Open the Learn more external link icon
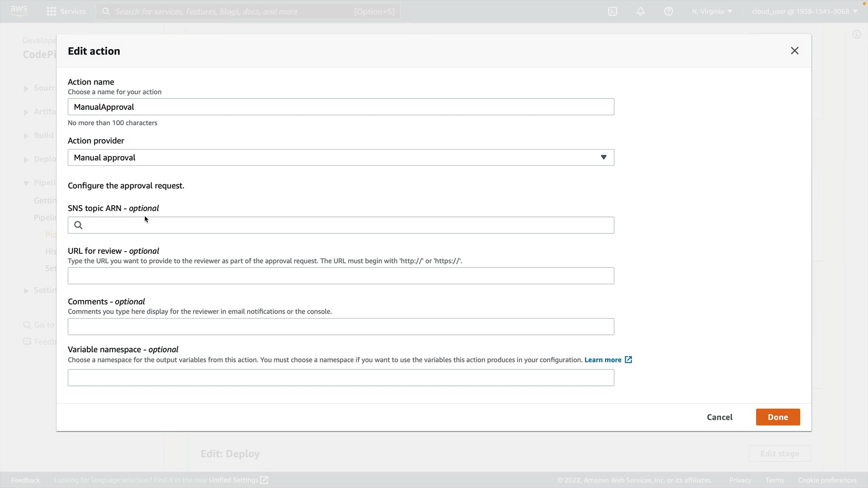This screenshot has width=868, height=488. pos(628,360)
